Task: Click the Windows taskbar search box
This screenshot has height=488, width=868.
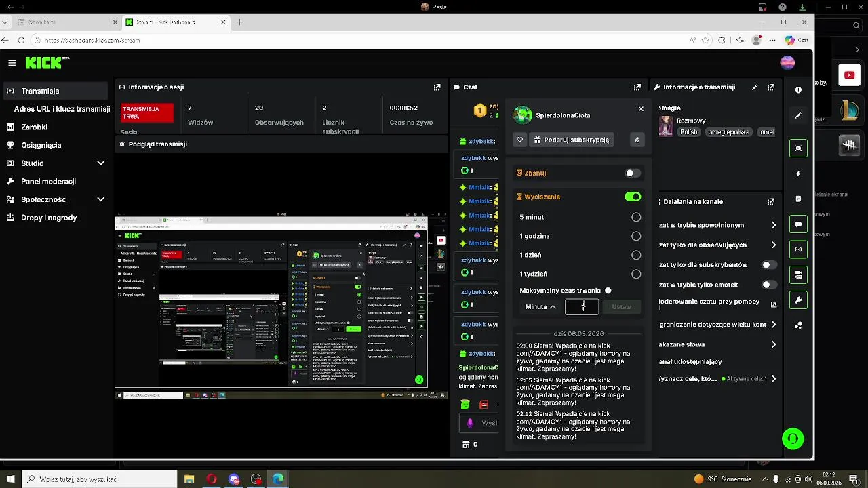Action: (x=99, y=479)
